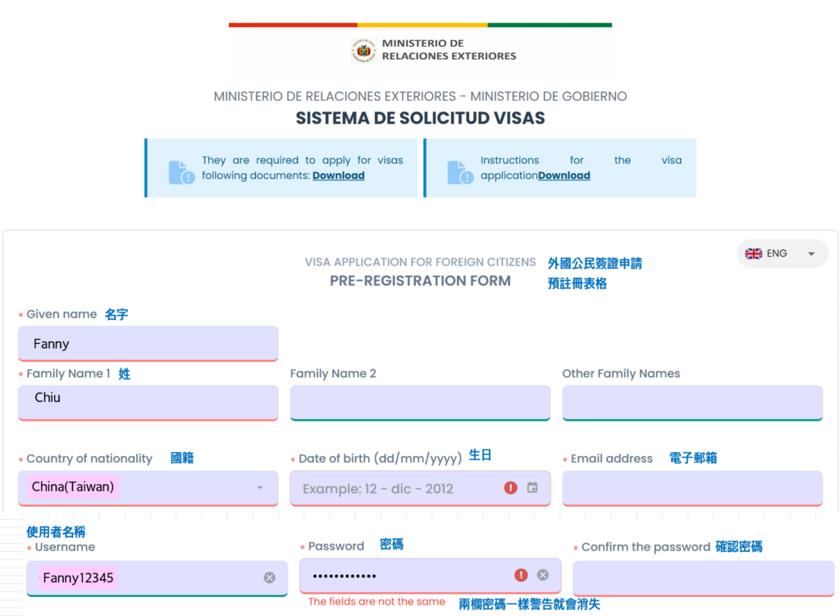Download the visa application instructions
Image resolution: width=840 pixels, height=616 pixels.
[564, 176]
